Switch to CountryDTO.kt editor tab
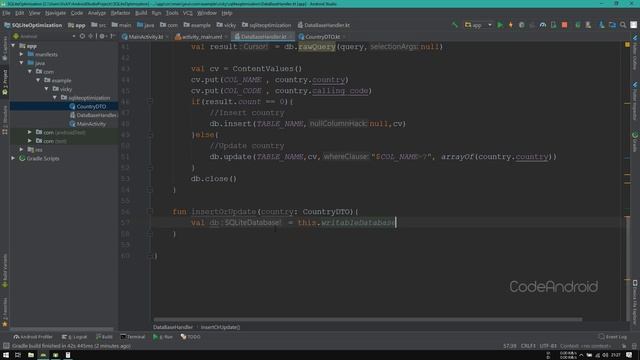640x360 pixels. [x=322, y=37]
